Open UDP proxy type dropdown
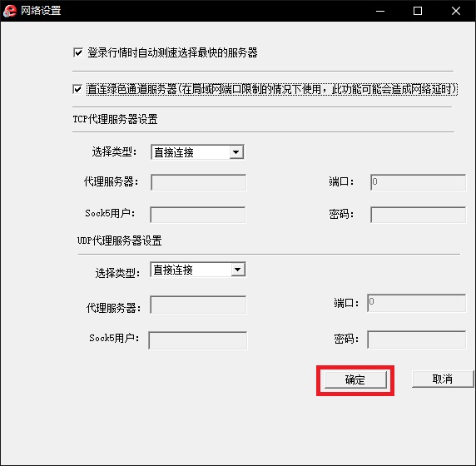This screenshot has width=476, height=466. pos(198,270)
